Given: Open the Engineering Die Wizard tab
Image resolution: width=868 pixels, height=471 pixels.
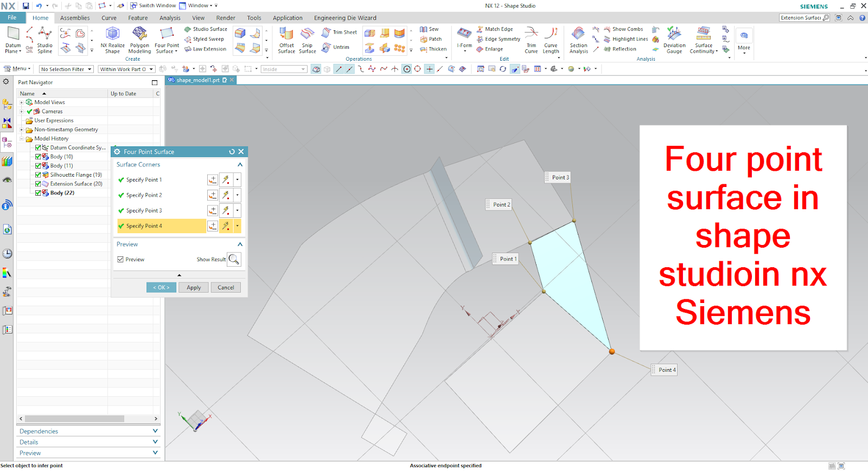Looking at the screenshot, I should point(345,18).
